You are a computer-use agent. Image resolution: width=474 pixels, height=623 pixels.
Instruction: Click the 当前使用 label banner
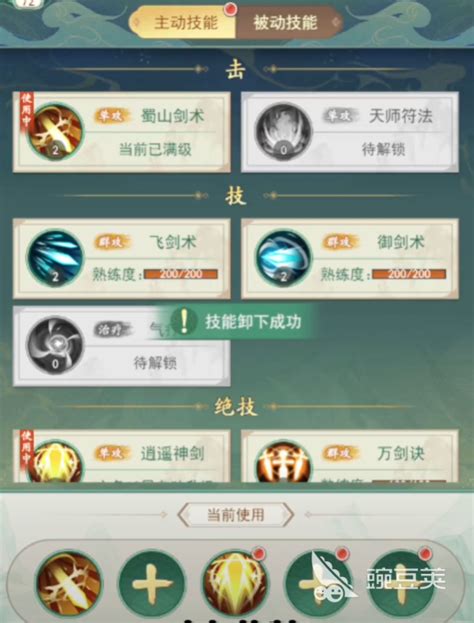coord(236,515)
